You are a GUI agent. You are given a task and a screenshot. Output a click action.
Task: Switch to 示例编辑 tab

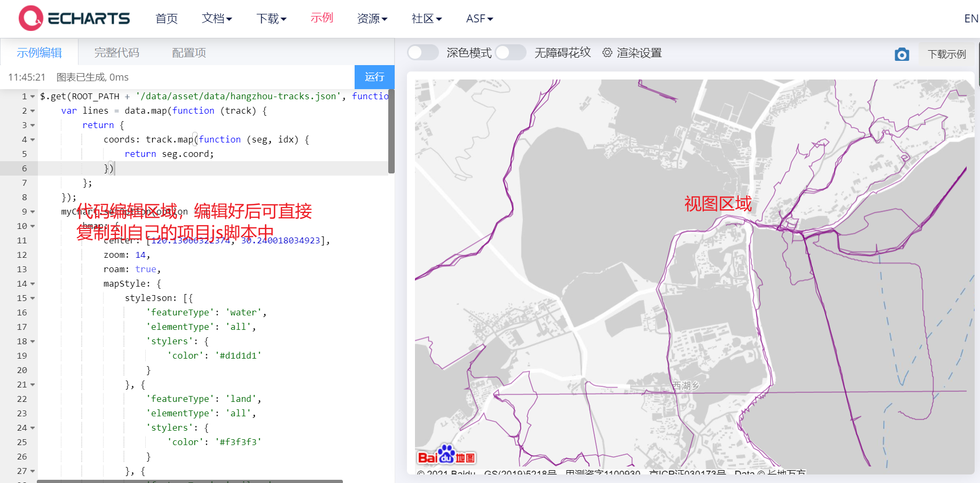tap(39, 52)
